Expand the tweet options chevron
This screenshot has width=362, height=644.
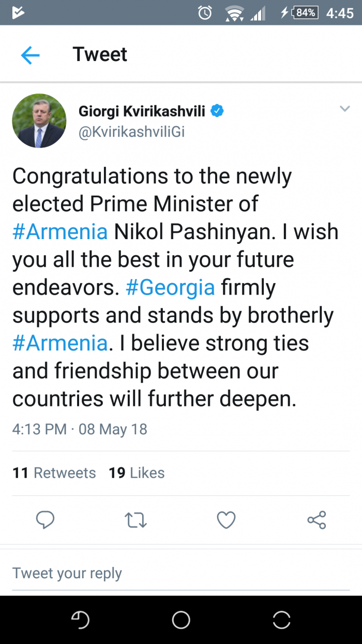tap(344, 108)
